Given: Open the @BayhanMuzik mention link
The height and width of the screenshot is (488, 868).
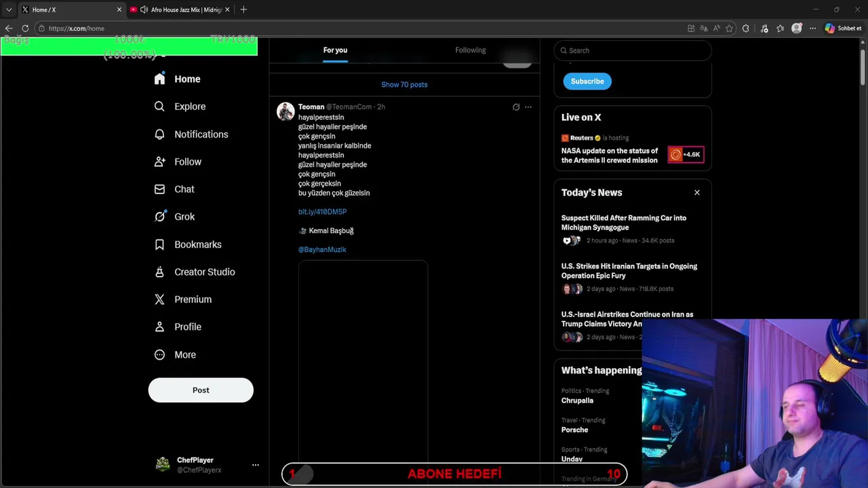Looking at the screenshot, I should (322, 249).
